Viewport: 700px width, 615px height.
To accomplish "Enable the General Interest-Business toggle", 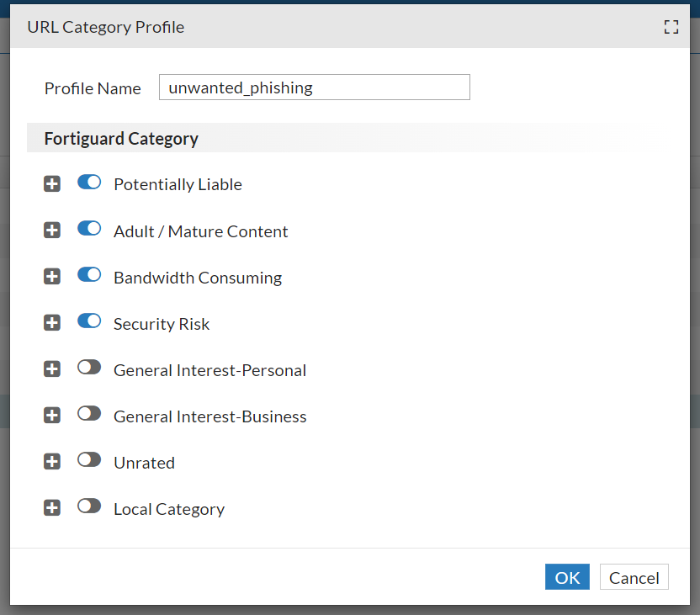I will [x=89, y=414].
